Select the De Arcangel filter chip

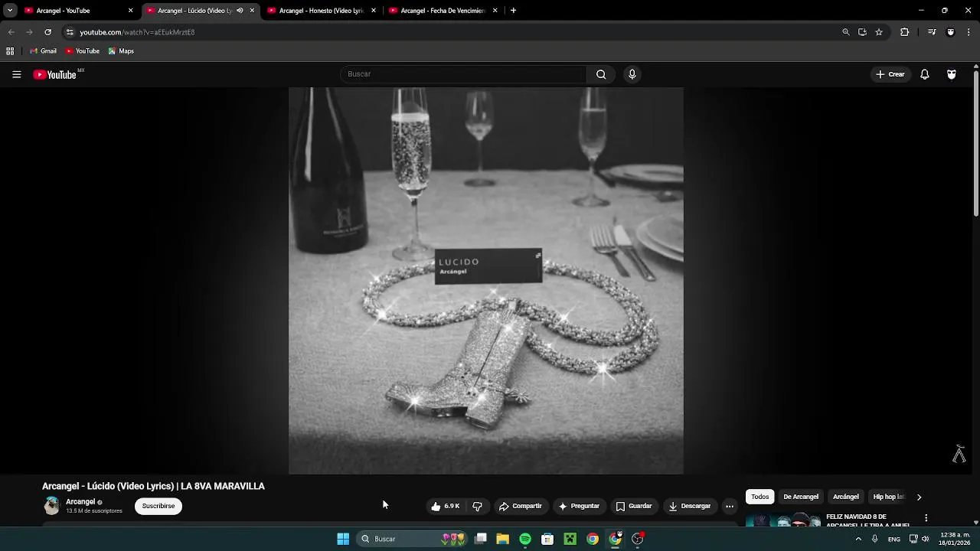(801, 497)
